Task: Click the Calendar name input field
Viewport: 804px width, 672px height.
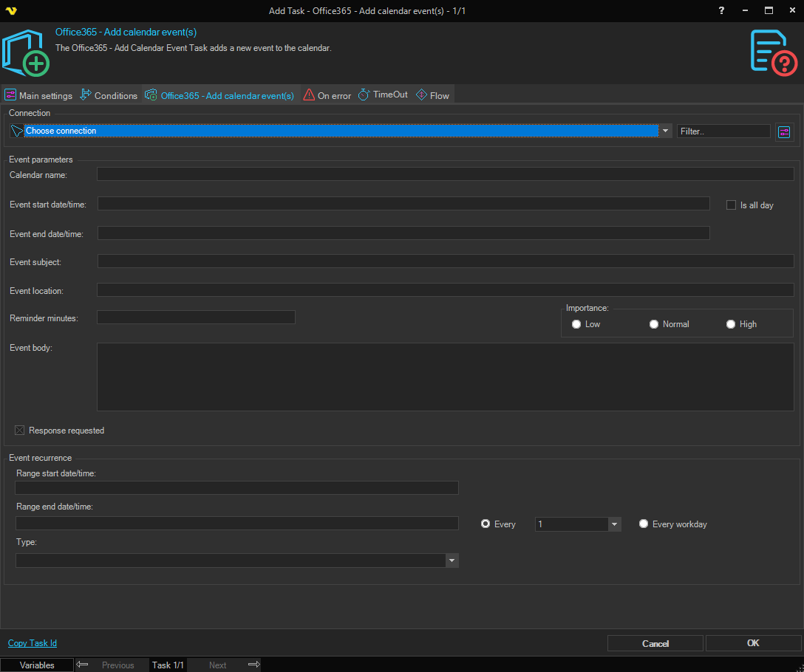Action: [445, 174]
